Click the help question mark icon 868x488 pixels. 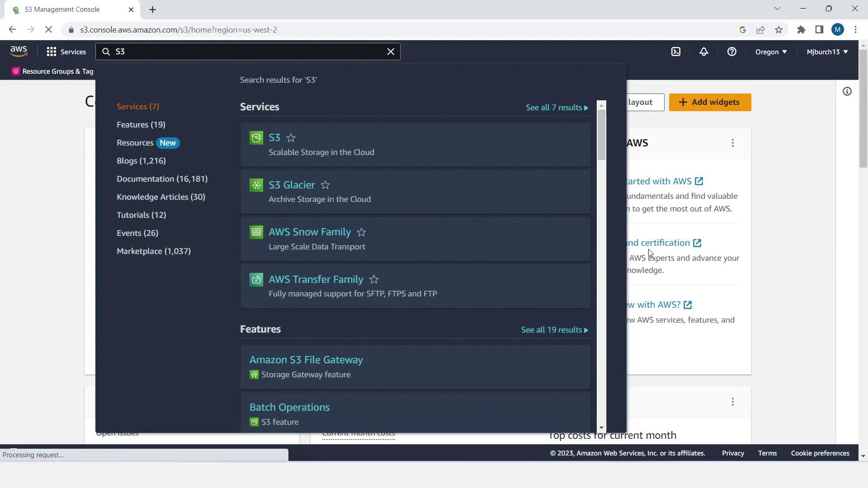click(x=731, y=52)
